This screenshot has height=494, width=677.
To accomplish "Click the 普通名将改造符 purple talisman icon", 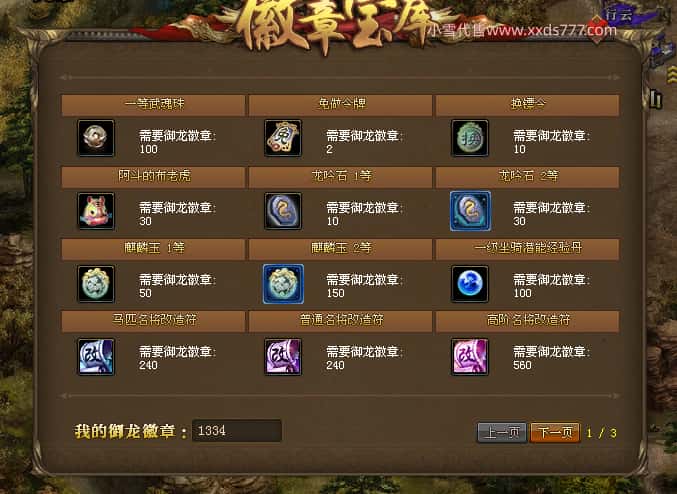I will point(283,357).
